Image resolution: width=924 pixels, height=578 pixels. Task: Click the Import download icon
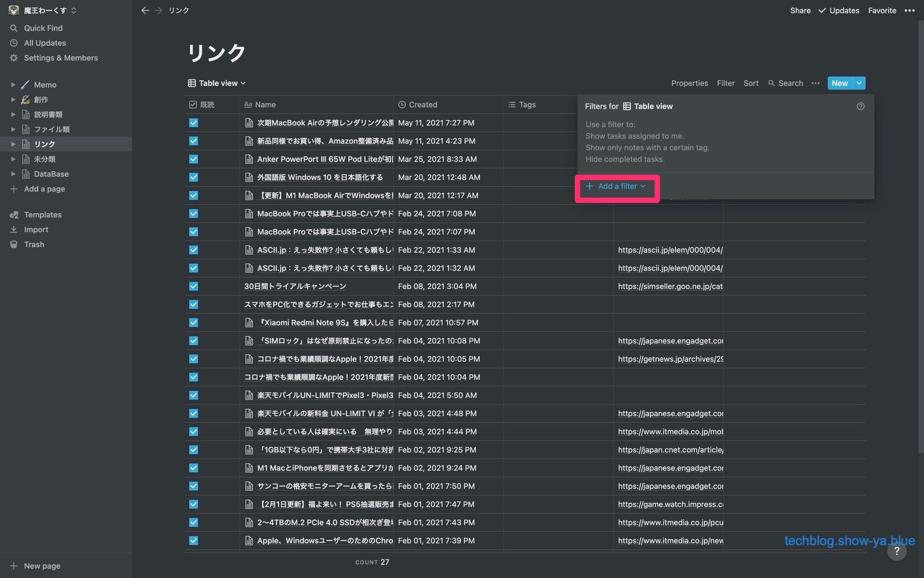point(14,230)
